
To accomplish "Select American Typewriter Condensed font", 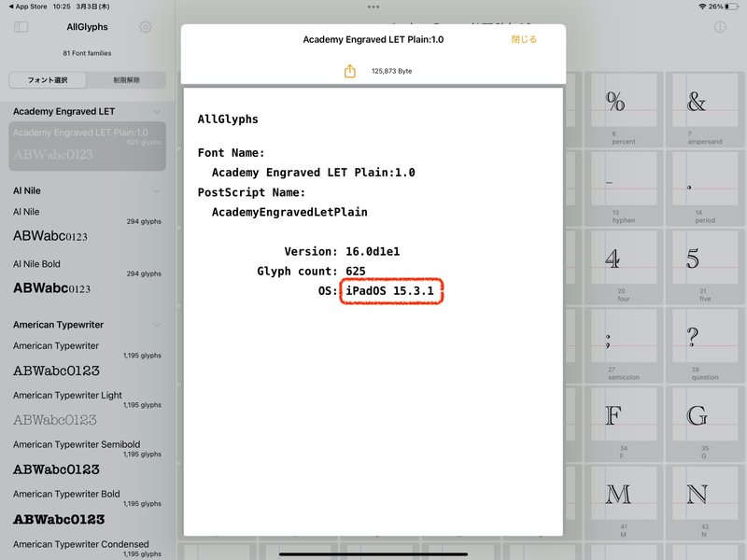I will click(87, 548).
